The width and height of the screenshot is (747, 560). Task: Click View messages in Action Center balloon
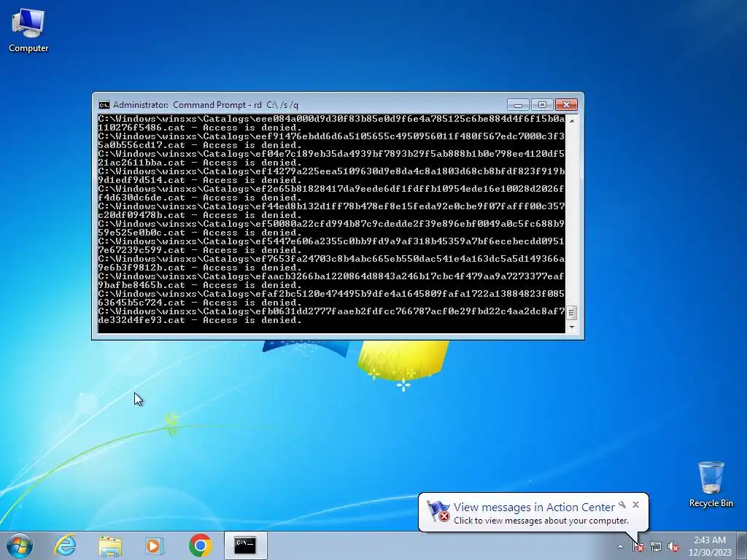click(534, 507)
